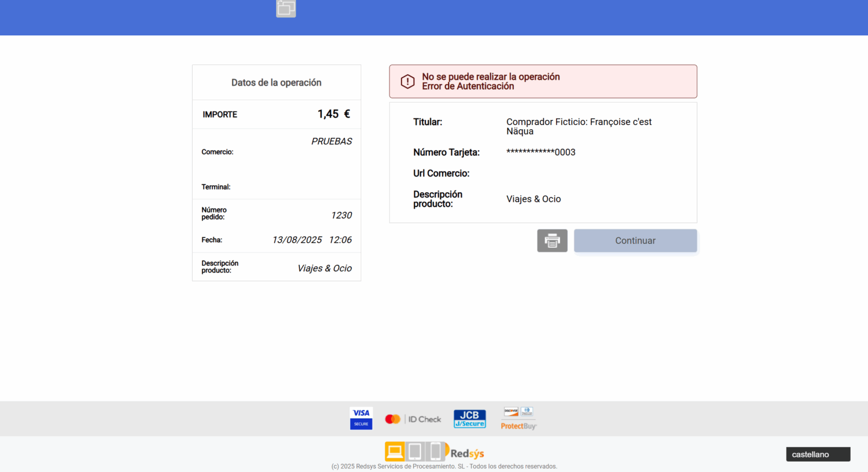The width and height of the screenshot is (868, 472).
Task: Click the print receipt icon button
Action: pos(552,241)
